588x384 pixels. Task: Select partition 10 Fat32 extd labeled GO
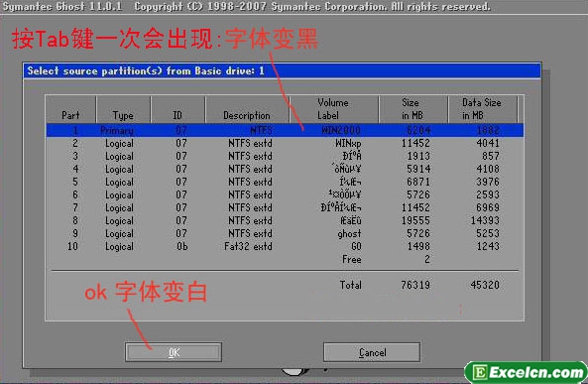285,246
